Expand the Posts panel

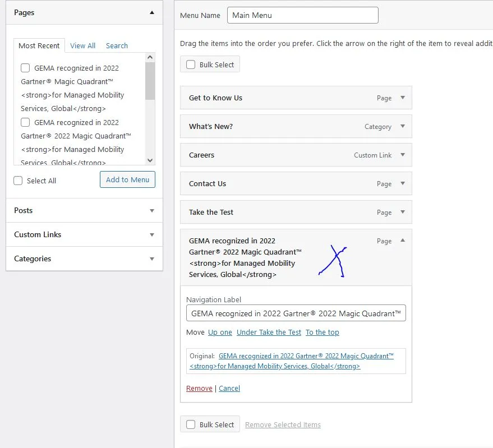[152, 211]
